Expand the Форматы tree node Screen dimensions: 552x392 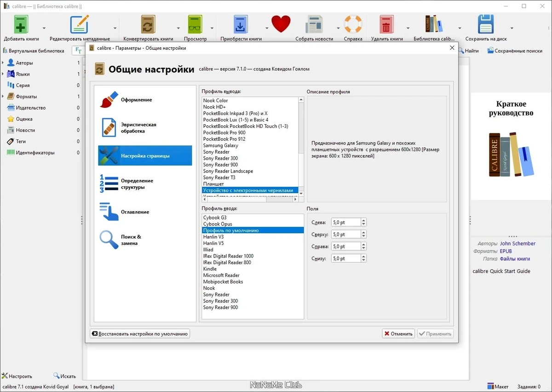(x=3, y=96)
